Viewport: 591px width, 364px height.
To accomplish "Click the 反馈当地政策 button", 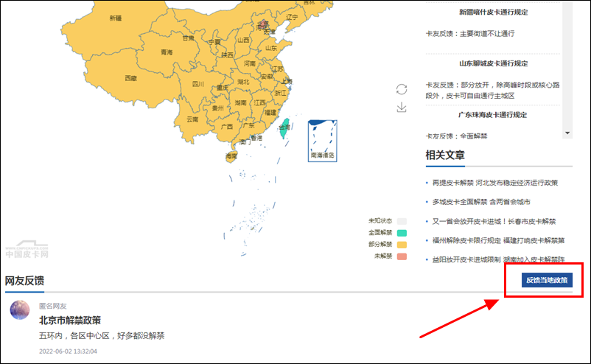I will pyautogui.click(x=547, y=280).
